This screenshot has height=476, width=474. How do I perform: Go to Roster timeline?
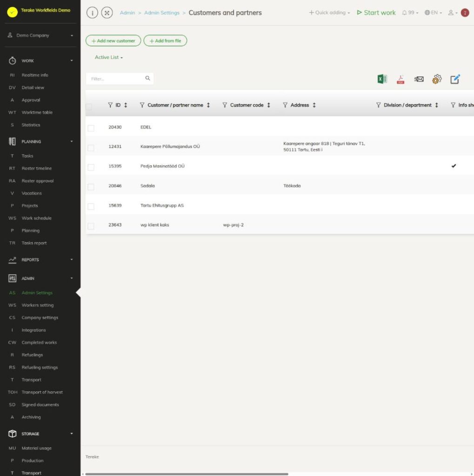pos(36,168)
